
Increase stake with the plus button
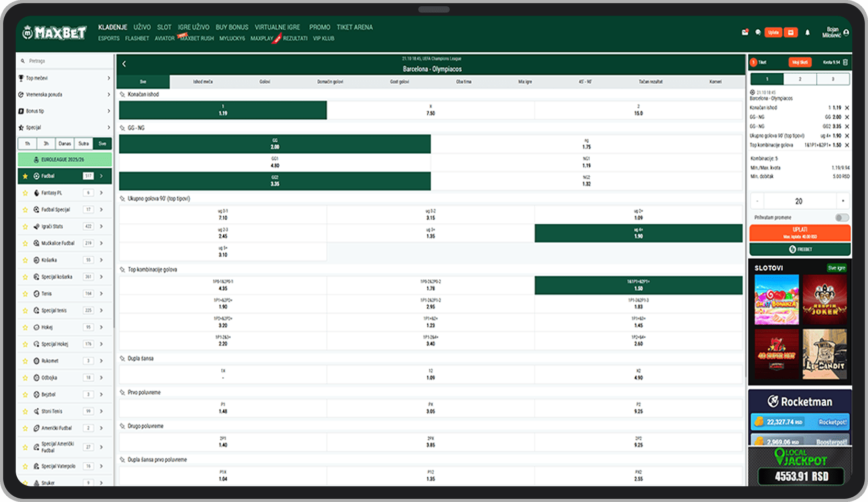[x=843, y=201]
